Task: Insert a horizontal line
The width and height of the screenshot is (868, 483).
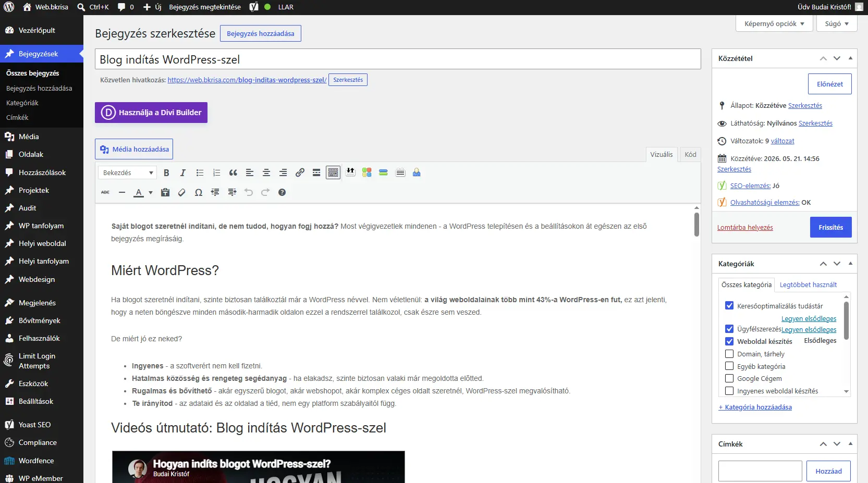Action: click(122, 192)
